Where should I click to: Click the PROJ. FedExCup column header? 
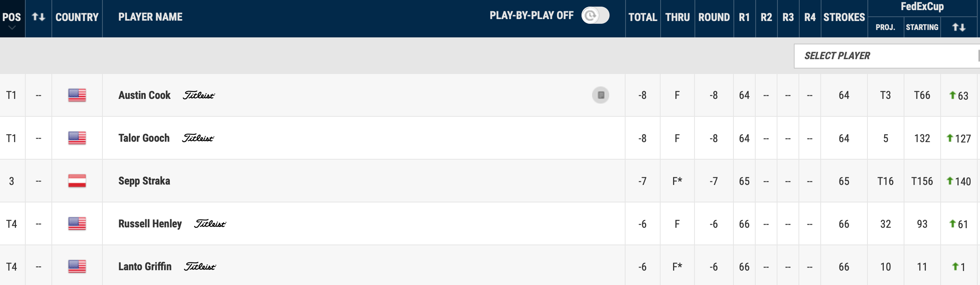(885, 27)
